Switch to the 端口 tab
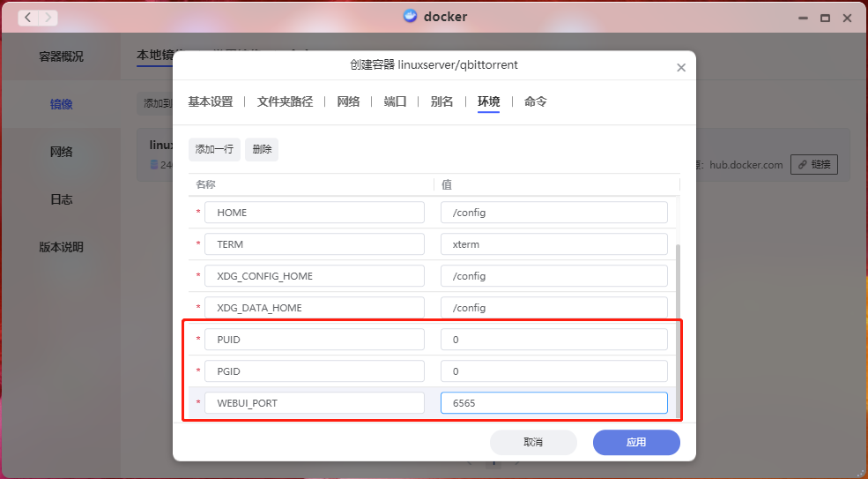Viewport: 868px width, 479px height. [x=395, y=101]
